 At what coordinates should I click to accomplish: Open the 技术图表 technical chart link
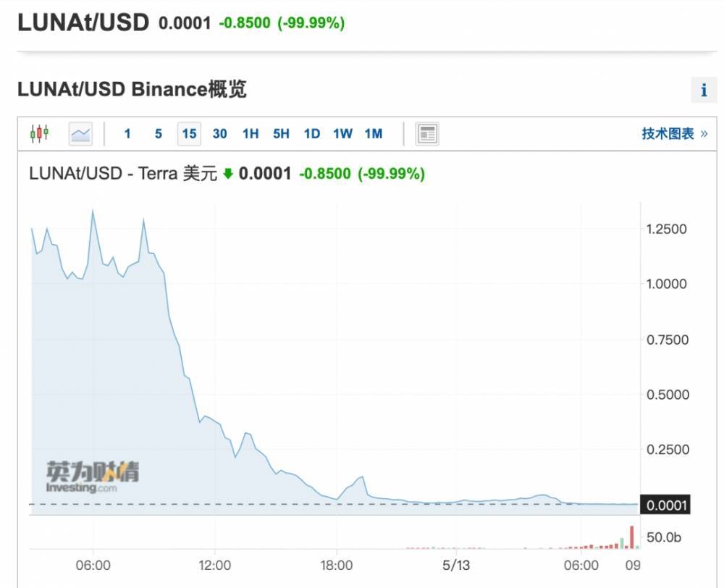coord(668,134)
